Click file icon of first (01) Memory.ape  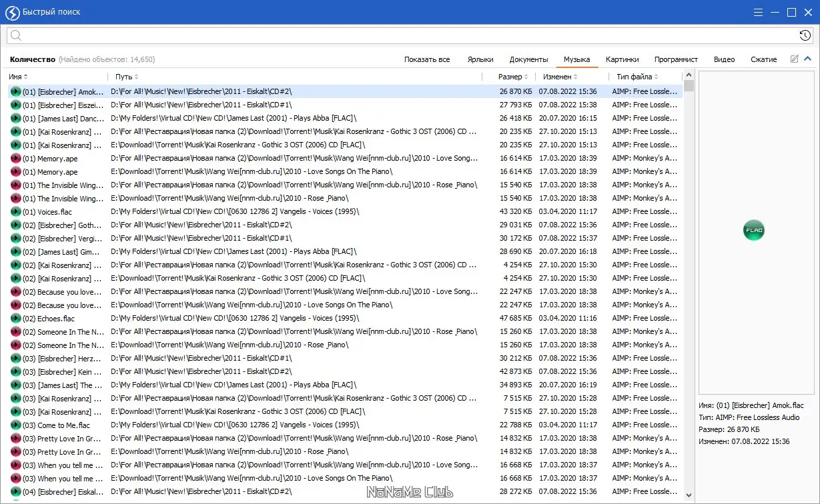pyautogui.click(x=16, y=158)
